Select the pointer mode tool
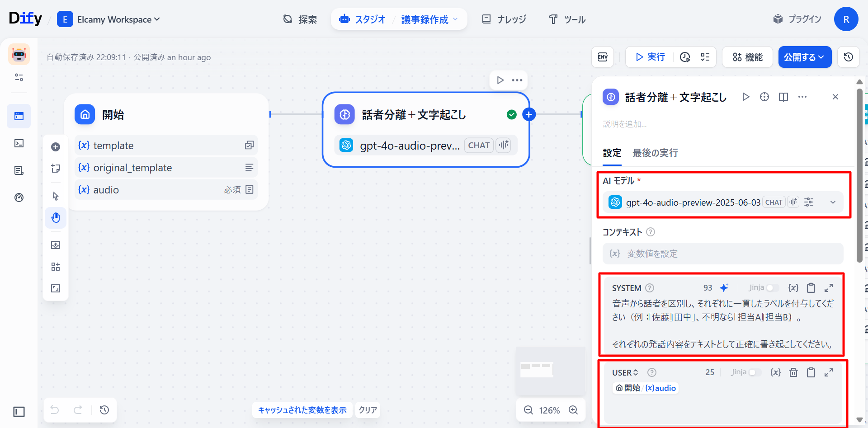This screenshot has height=428, width=868. tap(56, 196)
